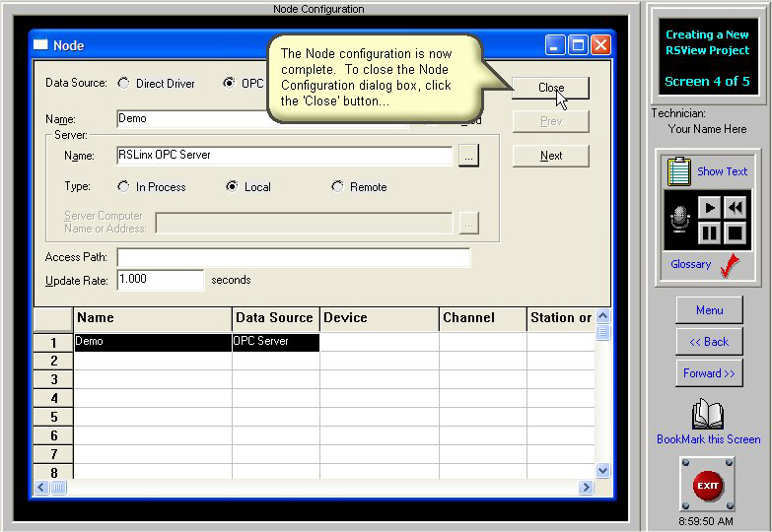Click the microphone icon

click(x=680, y=220)
